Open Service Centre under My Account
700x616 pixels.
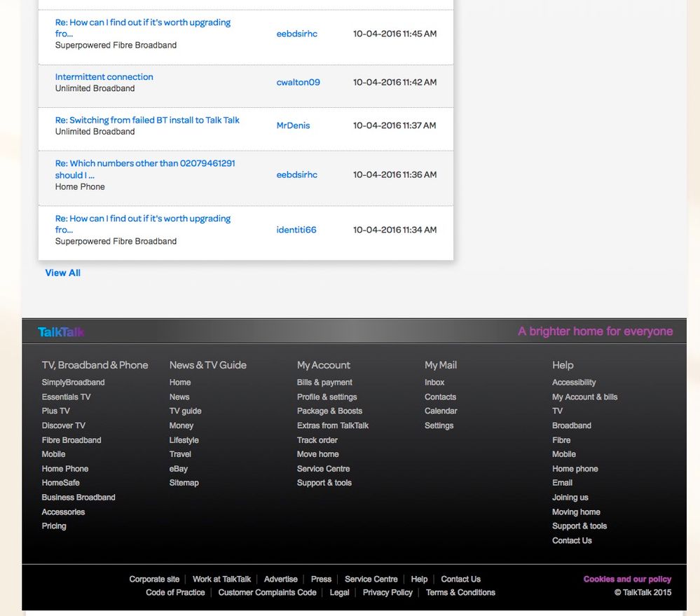[324, 469]
